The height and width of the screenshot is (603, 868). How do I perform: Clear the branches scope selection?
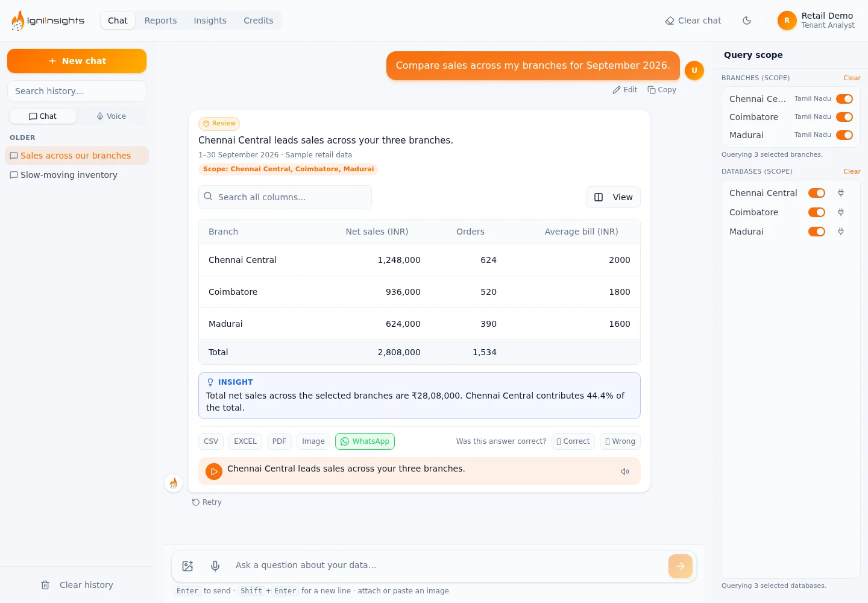(x=852, y=78)
